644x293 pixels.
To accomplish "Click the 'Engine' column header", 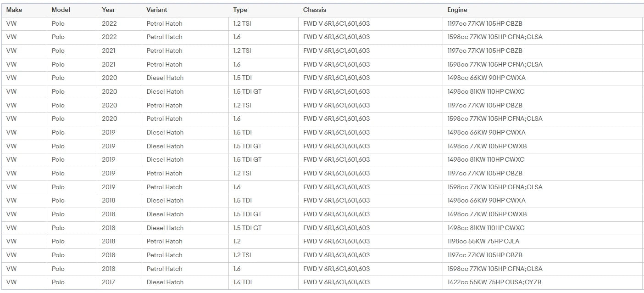I will 457,10.
